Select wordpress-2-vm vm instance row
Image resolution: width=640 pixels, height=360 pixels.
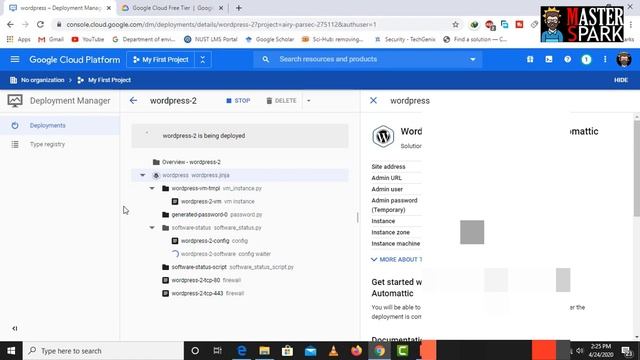click(x=240, y=201)
